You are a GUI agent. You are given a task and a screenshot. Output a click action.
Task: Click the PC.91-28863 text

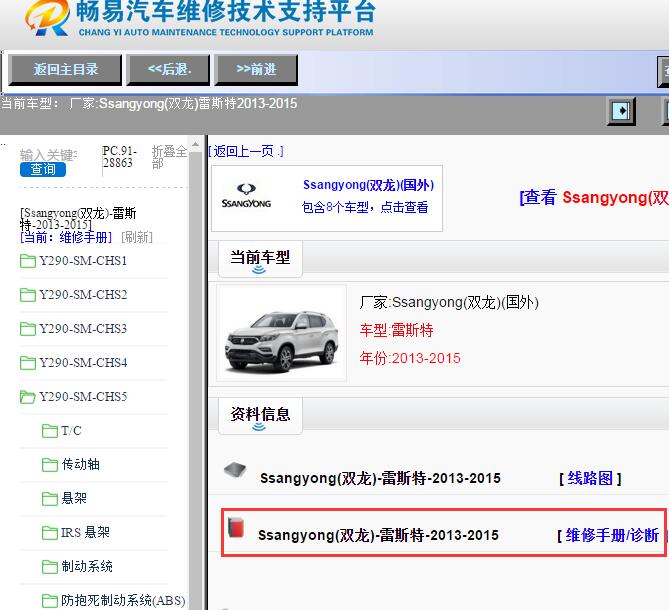[119, 157]
